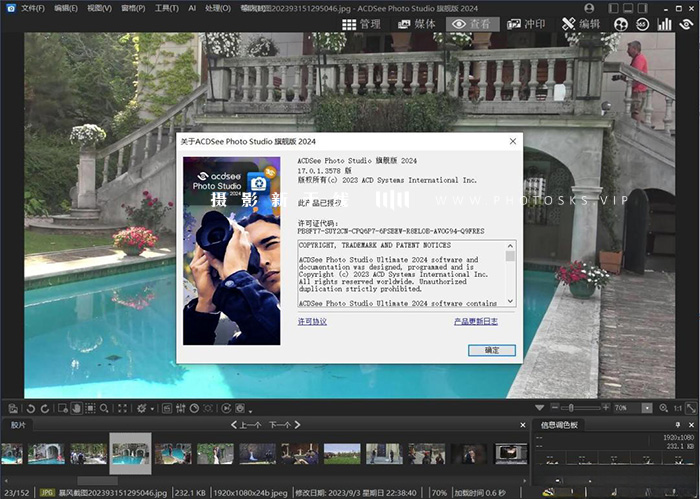This screenshot has width=700, height=499.
Task: Open the bar-chart dashboard icon
Action: 664,24
